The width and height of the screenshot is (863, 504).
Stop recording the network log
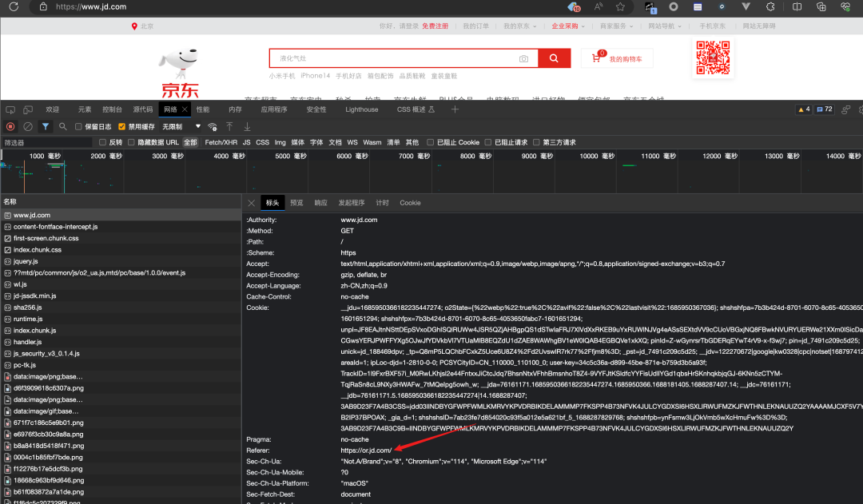10,126
